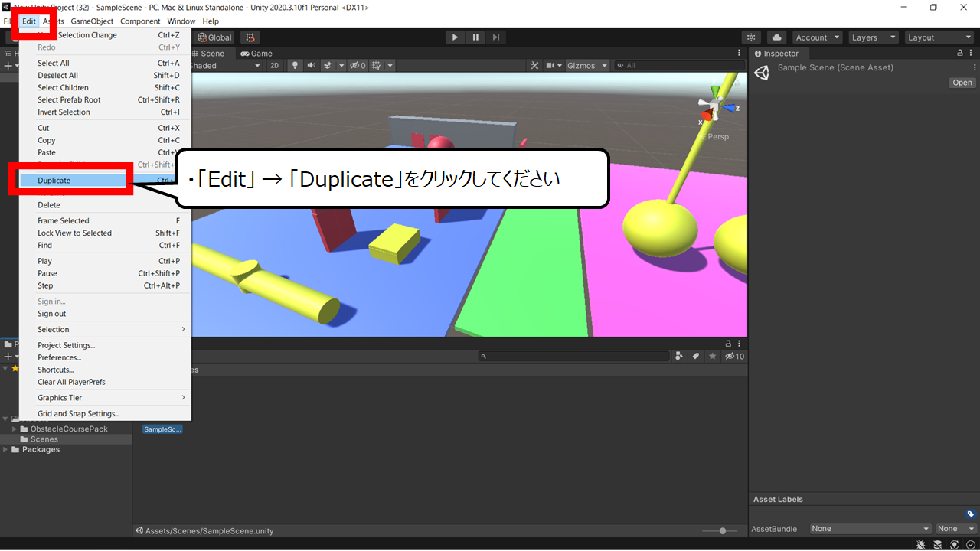Image resolution: width=980 pixels, height=551 pixels.
Task: Choose Invert Selection menu entry
Action: 105,112
